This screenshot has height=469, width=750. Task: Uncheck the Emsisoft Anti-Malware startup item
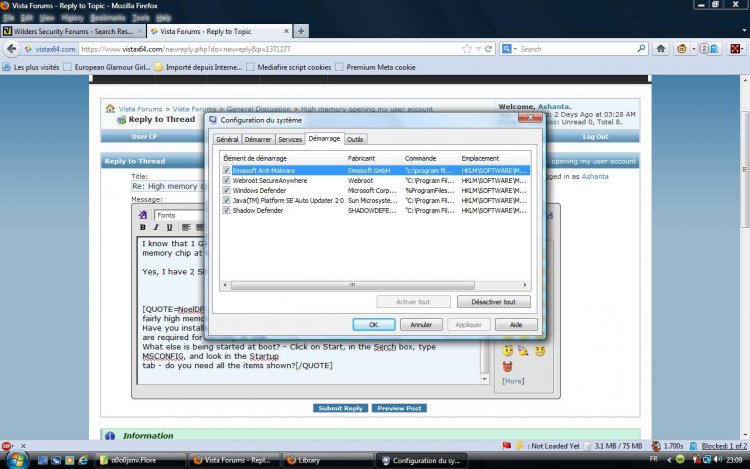coord(226,170)
